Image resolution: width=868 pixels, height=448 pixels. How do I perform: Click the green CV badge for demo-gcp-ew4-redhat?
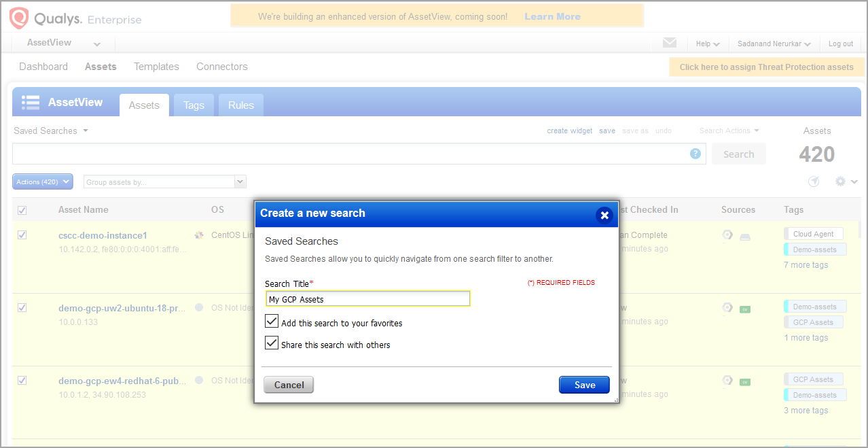click(x=745, y=382)
